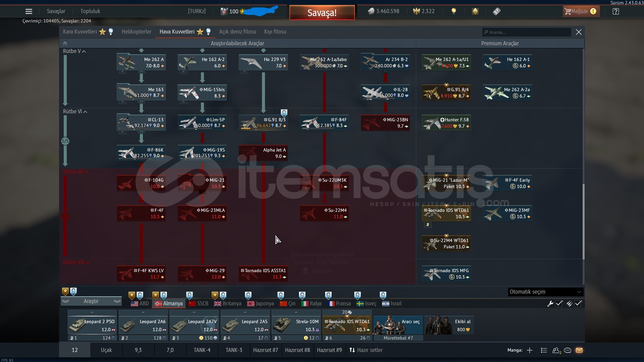Select the MiG-29 vehicle card
644x362 pixels.
click(x=202, y=274)
